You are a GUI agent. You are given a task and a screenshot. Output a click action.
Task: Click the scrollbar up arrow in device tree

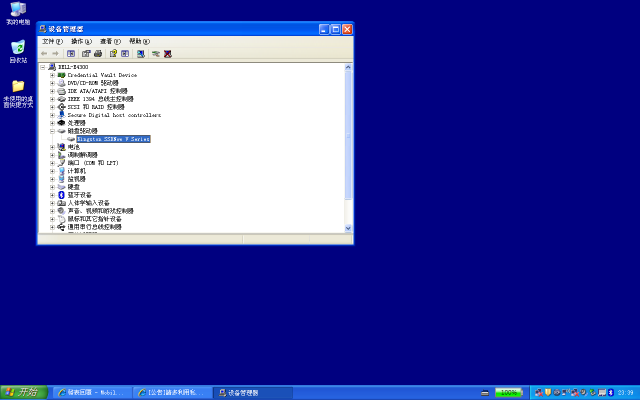click(348, 67)
